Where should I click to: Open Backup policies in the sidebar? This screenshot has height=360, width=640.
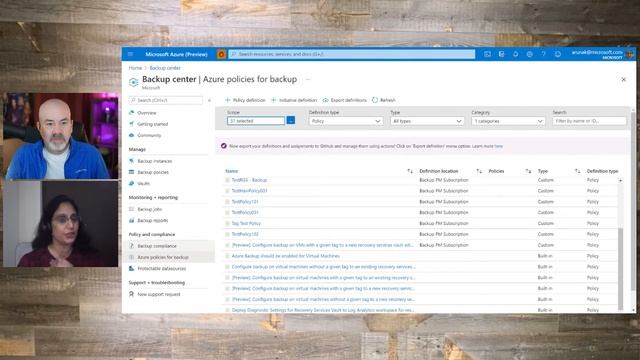pyautogui.click(x=153, y=172)
